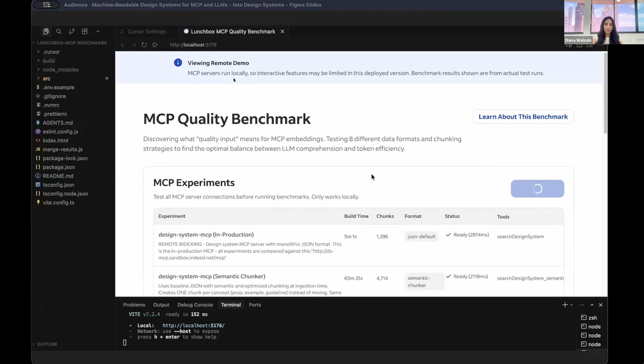
Task: Expand the node_modules folder
Action: (x=61, y=69)
